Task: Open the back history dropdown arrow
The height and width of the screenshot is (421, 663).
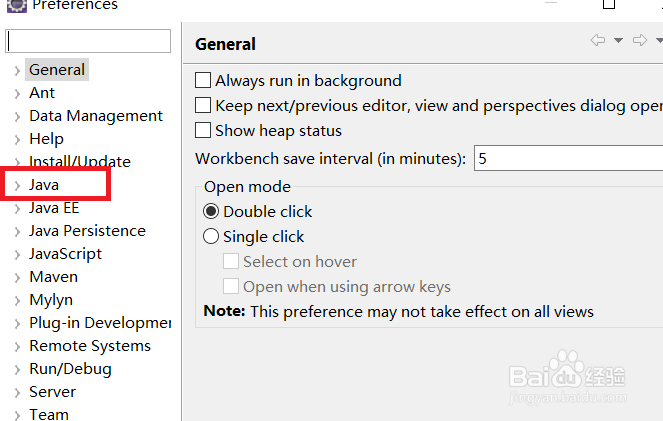Action: click(x=618, y=41)
